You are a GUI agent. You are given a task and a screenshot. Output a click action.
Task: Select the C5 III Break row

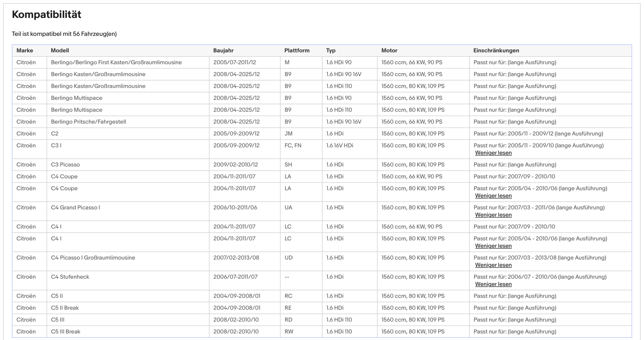coord(322,332)
